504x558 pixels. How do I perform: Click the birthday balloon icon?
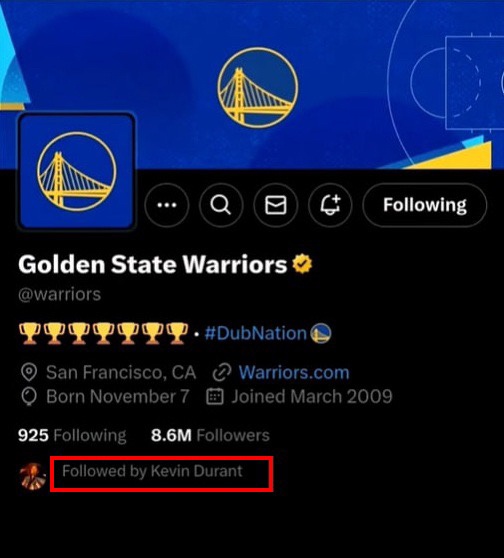pos(29,396)
